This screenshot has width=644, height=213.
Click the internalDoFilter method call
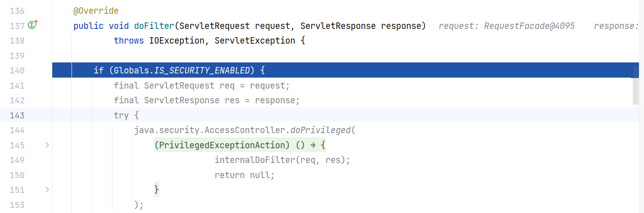[x=254, y=160]
